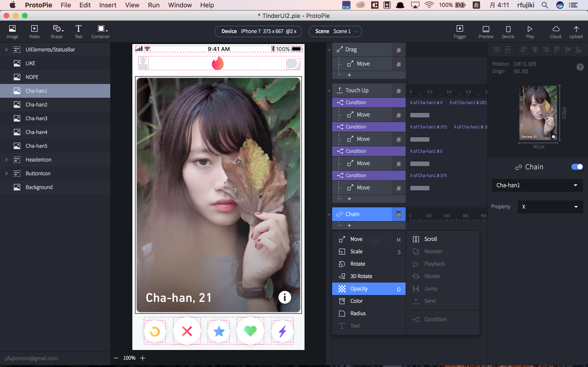This screenshot has width=588, height=367.
Task: Open the Property X dropdown
Action: (x=548, y=206)
